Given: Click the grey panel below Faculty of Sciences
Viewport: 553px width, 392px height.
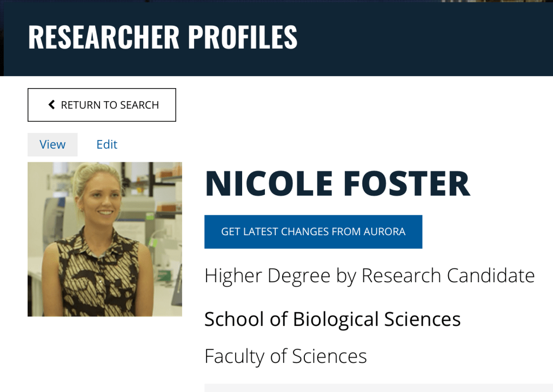Looking at the screenshot, I should [378, 388].
